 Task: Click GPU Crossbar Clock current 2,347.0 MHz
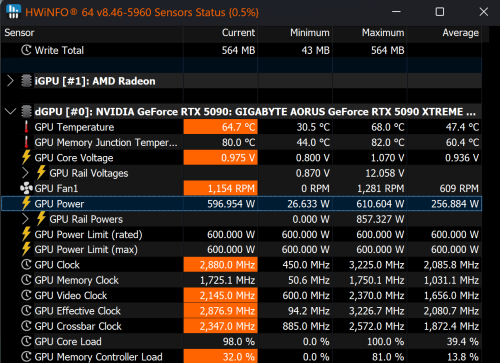click(x=227, y=326)
